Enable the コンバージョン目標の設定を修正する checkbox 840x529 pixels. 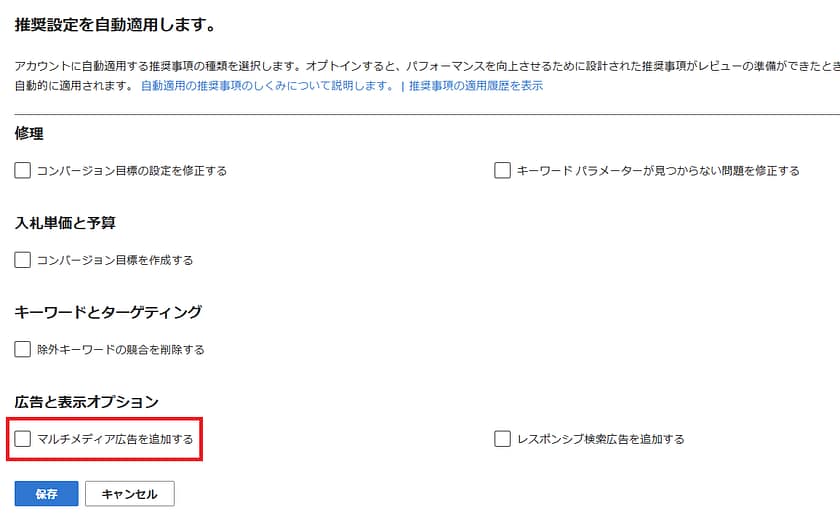point(23,170)
